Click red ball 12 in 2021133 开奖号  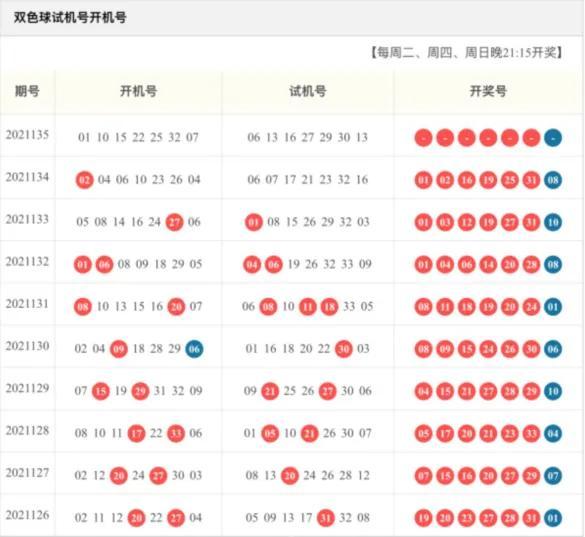pos(466,222)
